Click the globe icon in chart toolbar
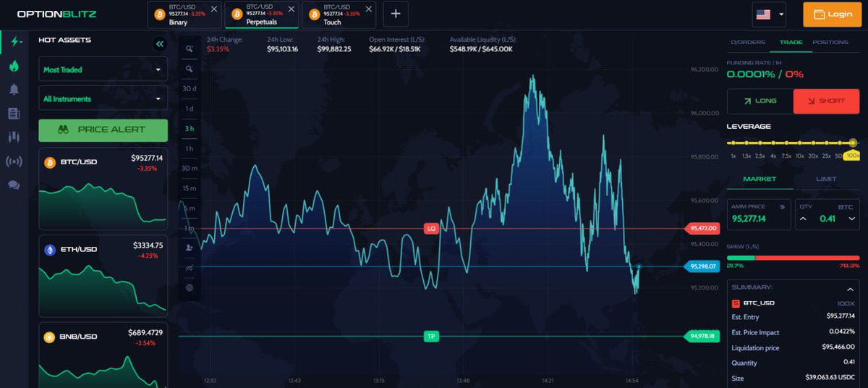Image resolution: width=868 pixels, height=388 pixels. pyautogui.click(x=190, y=287)
